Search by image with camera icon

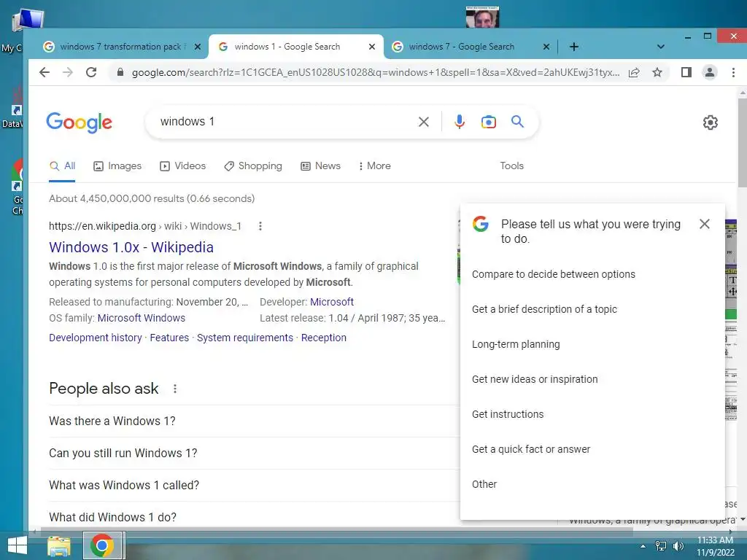488,122
